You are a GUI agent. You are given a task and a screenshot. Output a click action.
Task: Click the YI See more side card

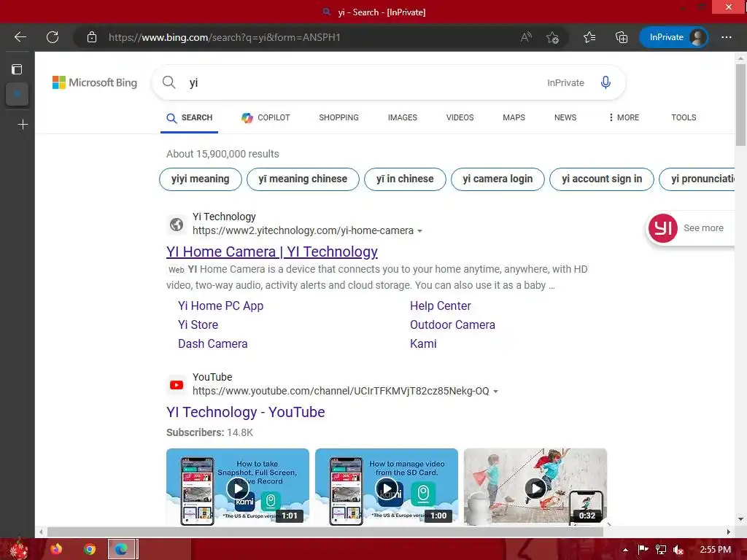[x=690, y=228]
